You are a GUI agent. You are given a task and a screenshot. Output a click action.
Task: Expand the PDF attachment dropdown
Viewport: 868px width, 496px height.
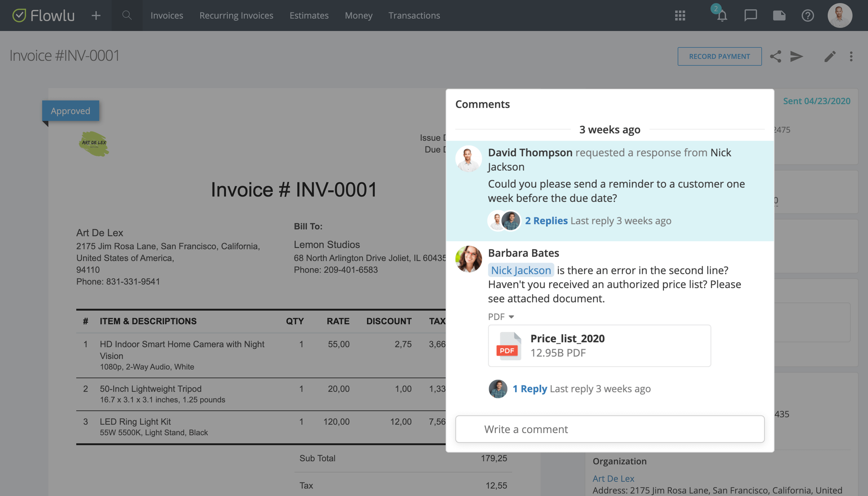point(501,317)
